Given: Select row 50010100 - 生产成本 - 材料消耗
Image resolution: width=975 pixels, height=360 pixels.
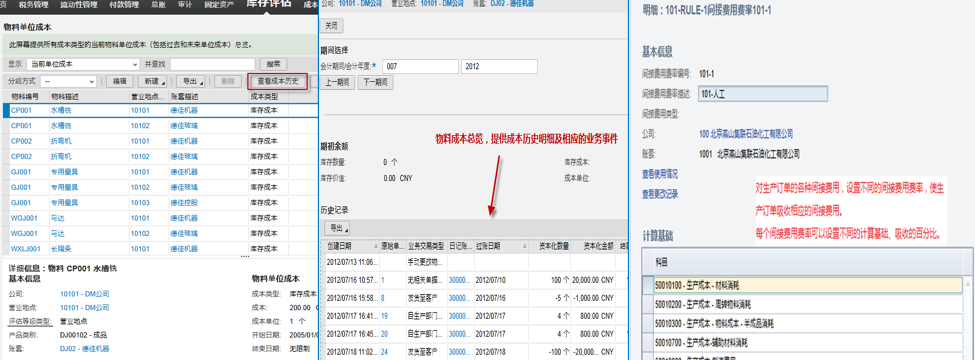Looking at the screenshot, I should (x=808, y=285).
